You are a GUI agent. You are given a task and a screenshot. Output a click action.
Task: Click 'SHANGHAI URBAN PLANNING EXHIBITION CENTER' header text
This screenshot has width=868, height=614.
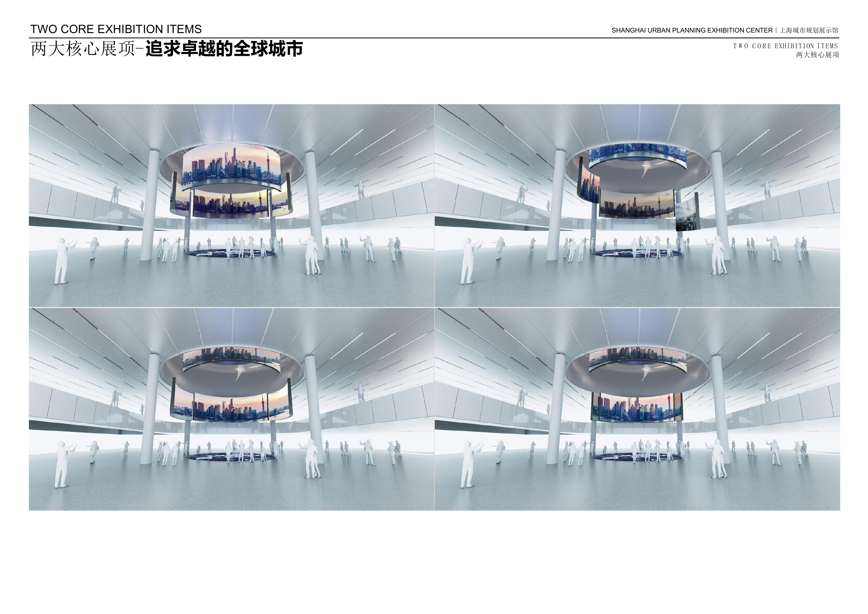point(692,30)
